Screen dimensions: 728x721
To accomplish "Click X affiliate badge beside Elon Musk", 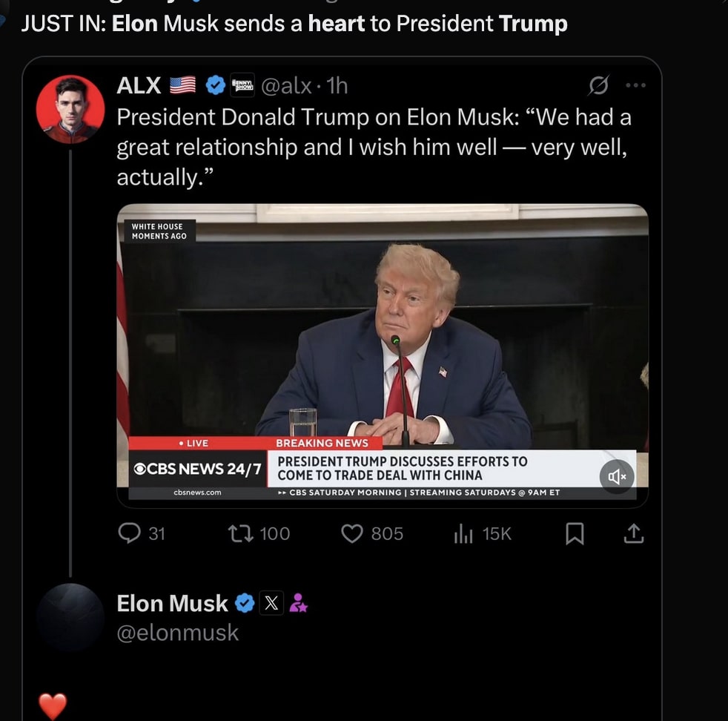I will [x=271, y=604].
